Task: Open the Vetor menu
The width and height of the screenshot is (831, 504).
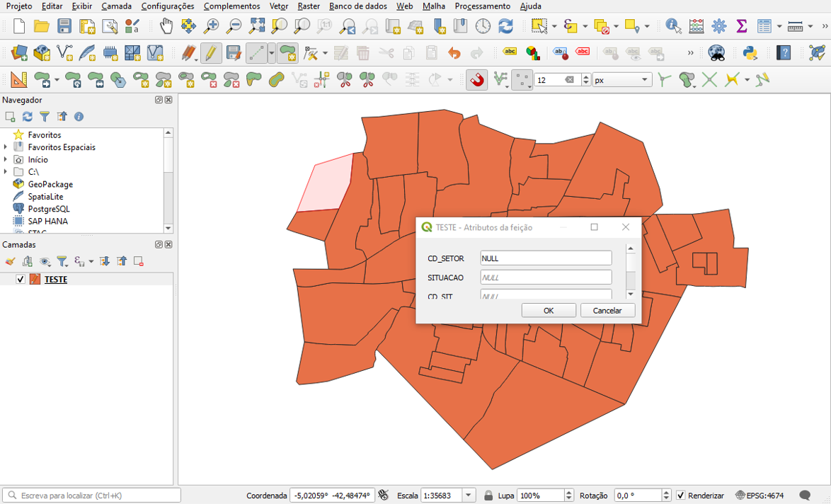Action: pos(279,6)
